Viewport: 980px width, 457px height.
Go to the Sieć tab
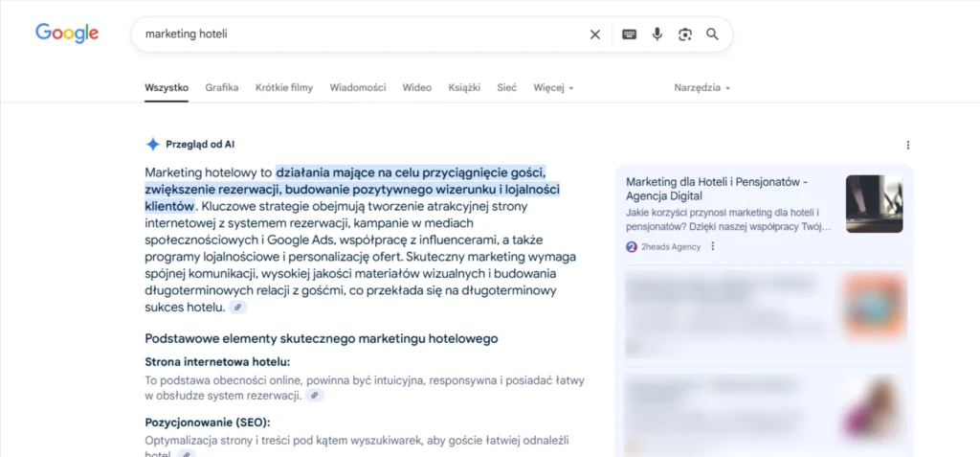507,87
